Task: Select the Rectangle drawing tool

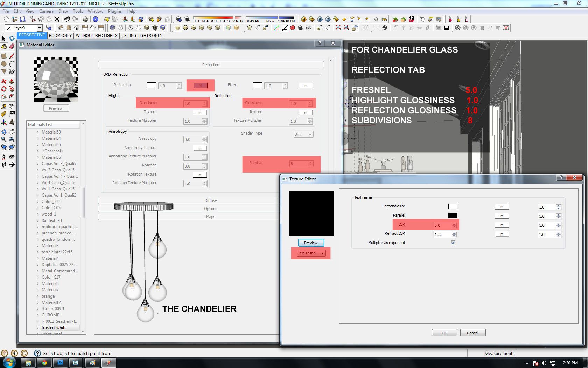Action: (x=4, y=56)
